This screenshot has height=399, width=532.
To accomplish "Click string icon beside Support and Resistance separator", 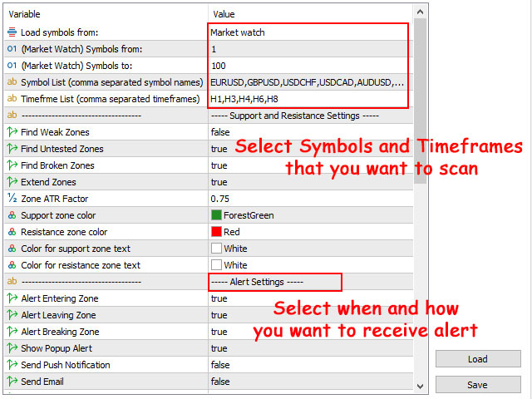I will click(x=12, y=115).
